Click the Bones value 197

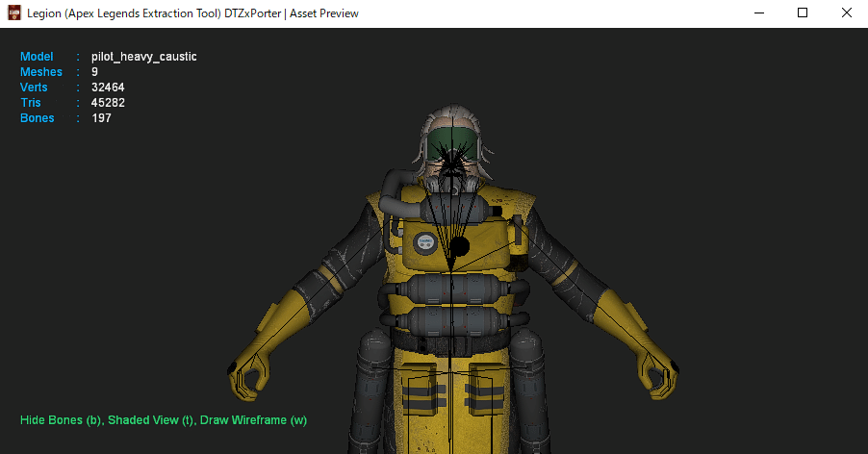click(x=101, y=118)
